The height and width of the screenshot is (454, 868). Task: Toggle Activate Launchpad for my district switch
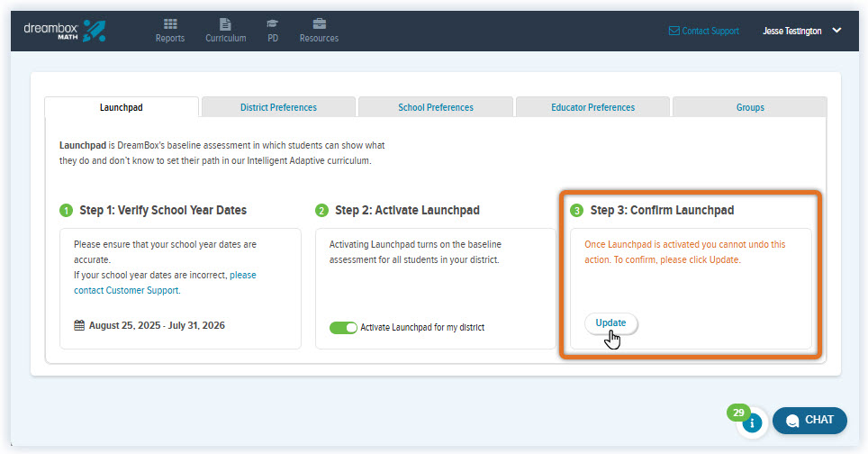click(x=343, y=328)
